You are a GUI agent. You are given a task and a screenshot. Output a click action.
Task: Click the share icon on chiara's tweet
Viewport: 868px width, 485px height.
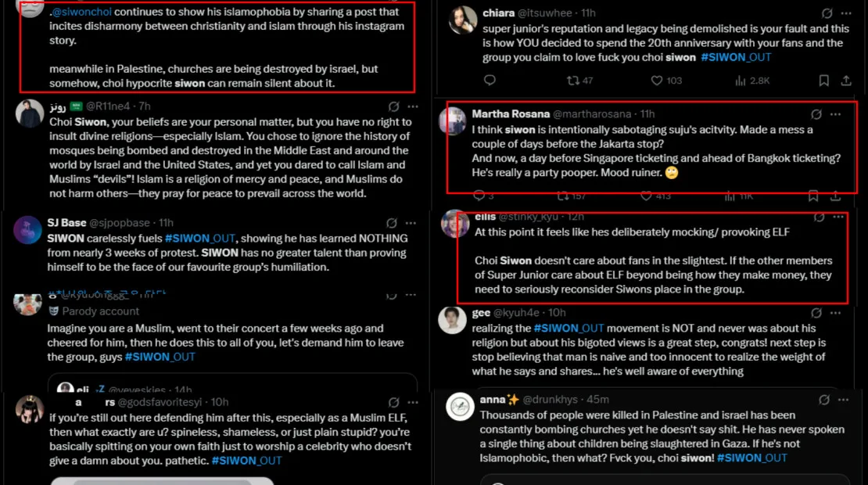(x=845, y=81)
